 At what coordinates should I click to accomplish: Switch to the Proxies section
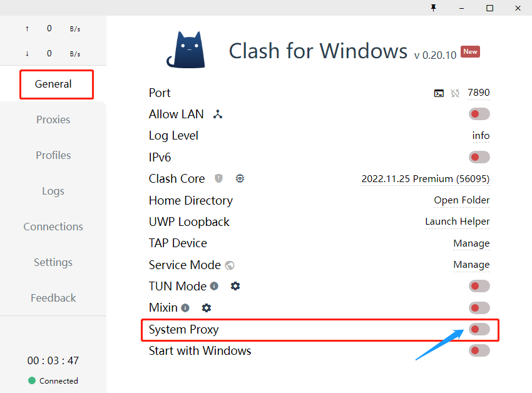pos(53,120)
